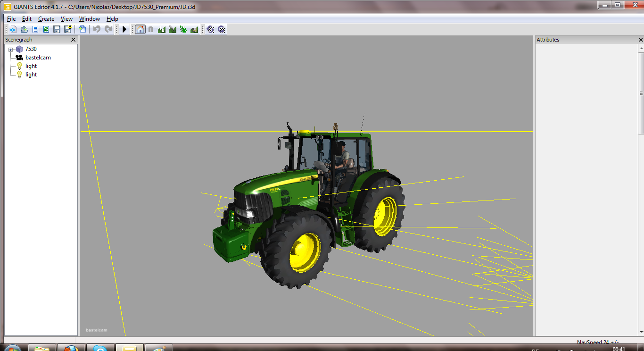Image resolution: width=644 pixels, height=351 pixels.
Task: Click the single floppy disk Save icon
Action: pos(57,29)
